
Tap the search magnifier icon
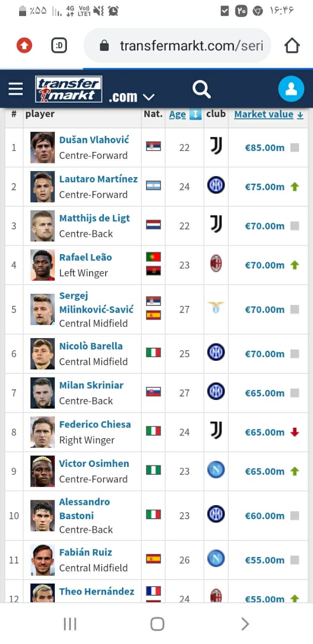click(x=201, y=90)
